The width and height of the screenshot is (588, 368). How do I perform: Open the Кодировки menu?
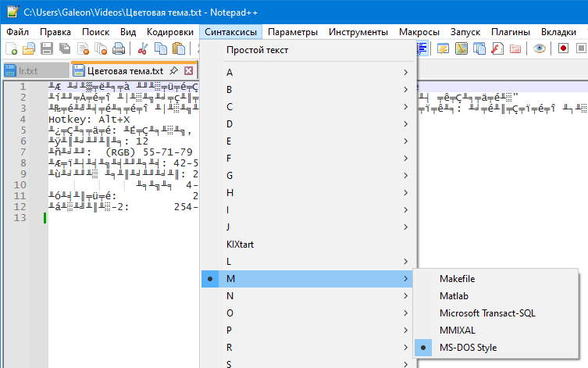169,32
